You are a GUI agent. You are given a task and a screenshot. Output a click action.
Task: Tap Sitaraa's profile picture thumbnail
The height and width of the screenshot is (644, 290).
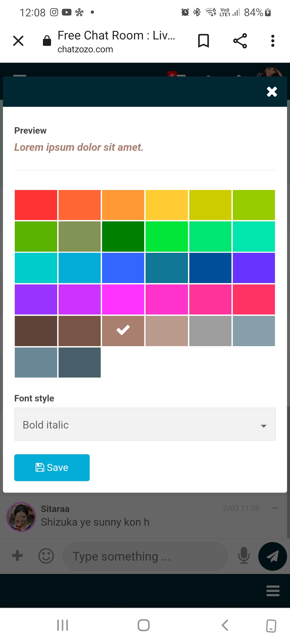(x=21, y=517)
